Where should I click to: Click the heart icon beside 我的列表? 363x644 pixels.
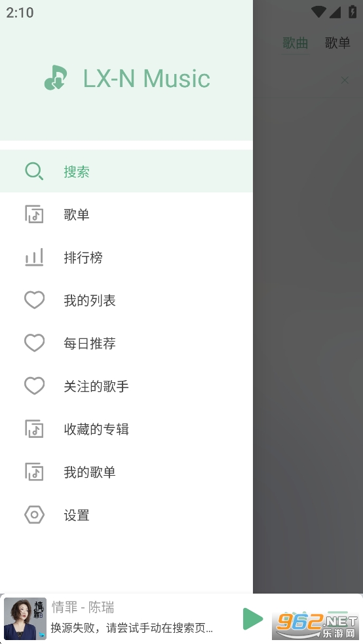(35, 300)
